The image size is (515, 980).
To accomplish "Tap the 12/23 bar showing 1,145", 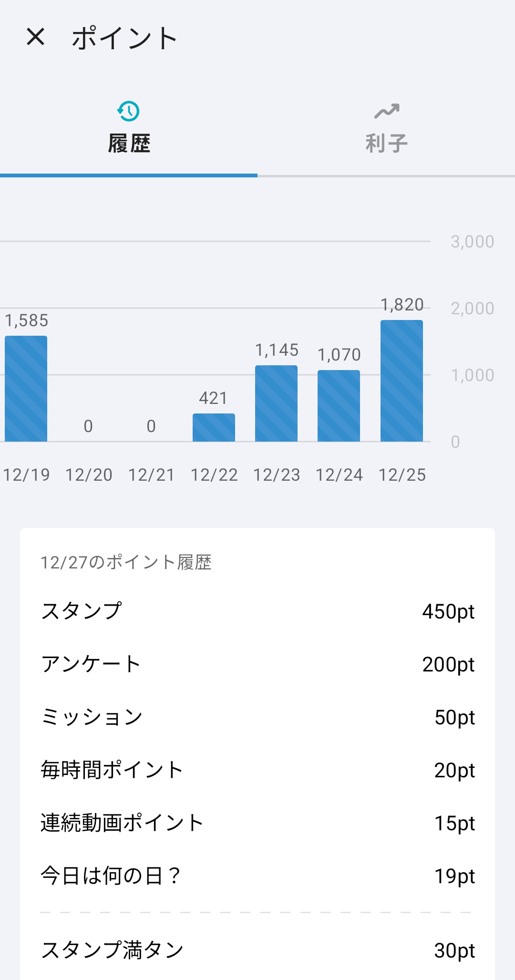I will (276, 403).
